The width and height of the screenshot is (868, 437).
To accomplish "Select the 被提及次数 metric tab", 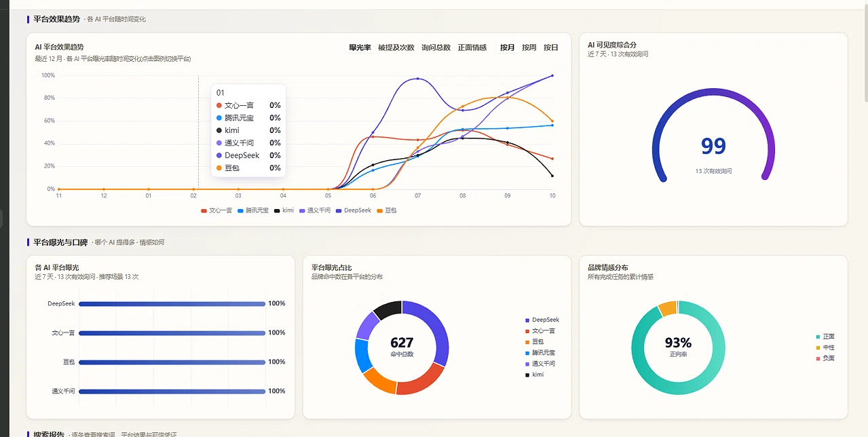I will click(x=396, y=47).
